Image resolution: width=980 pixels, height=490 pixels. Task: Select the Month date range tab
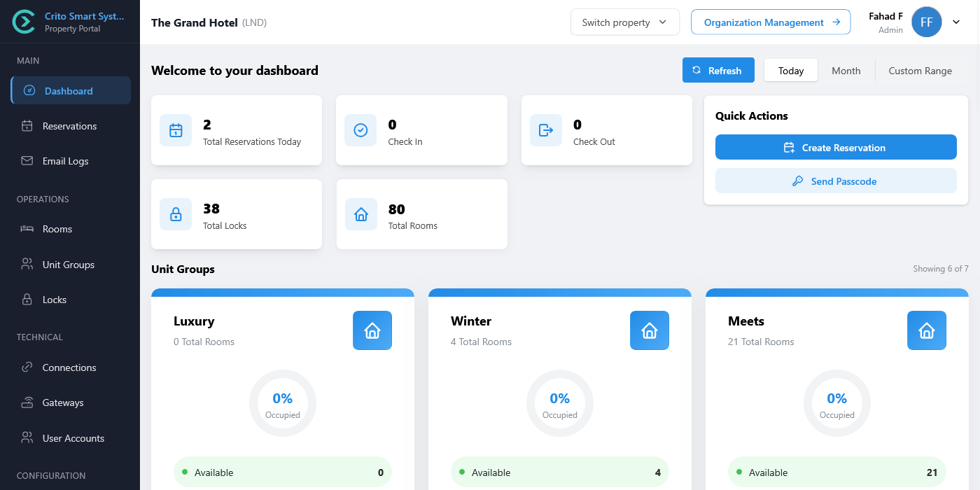pos(846,71)
